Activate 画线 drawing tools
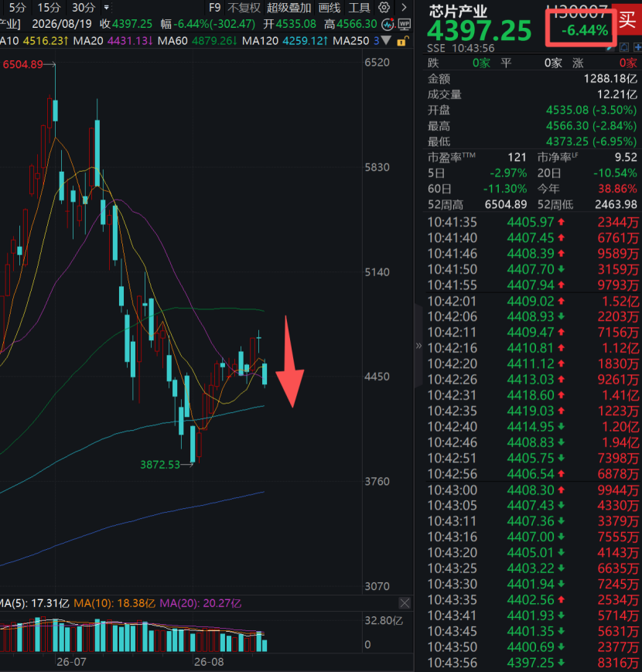 click(330, 7)
